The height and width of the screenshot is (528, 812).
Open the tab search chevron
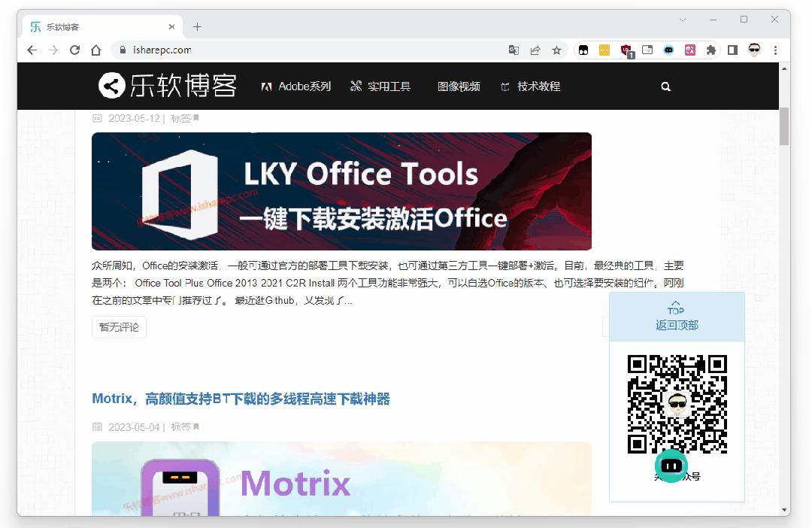click(683, 20)
